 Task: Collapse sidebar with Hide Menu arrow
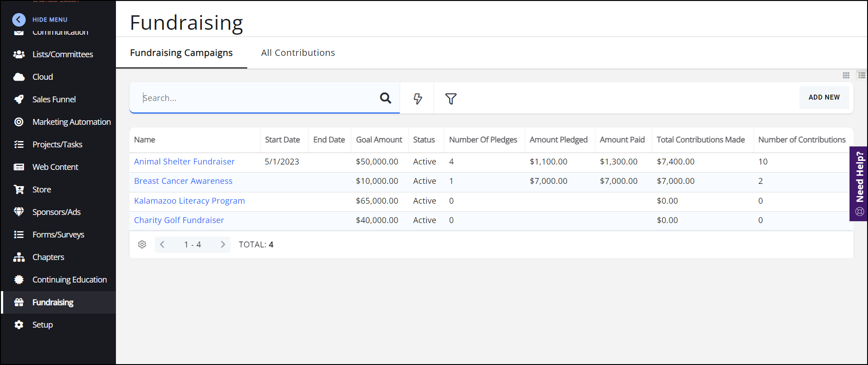pos(19,19)
